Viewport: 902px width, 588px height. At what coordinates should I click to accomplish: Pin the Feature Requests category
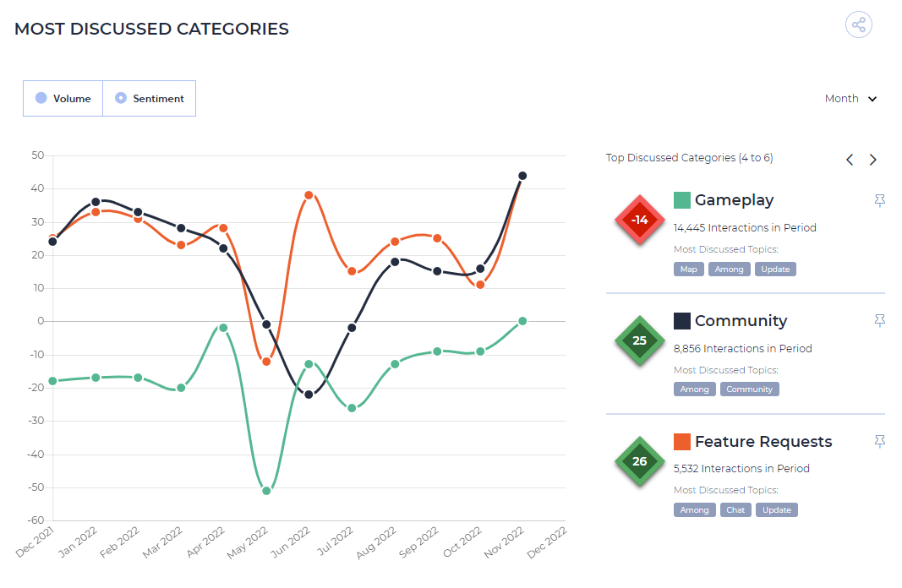(879, 442)
